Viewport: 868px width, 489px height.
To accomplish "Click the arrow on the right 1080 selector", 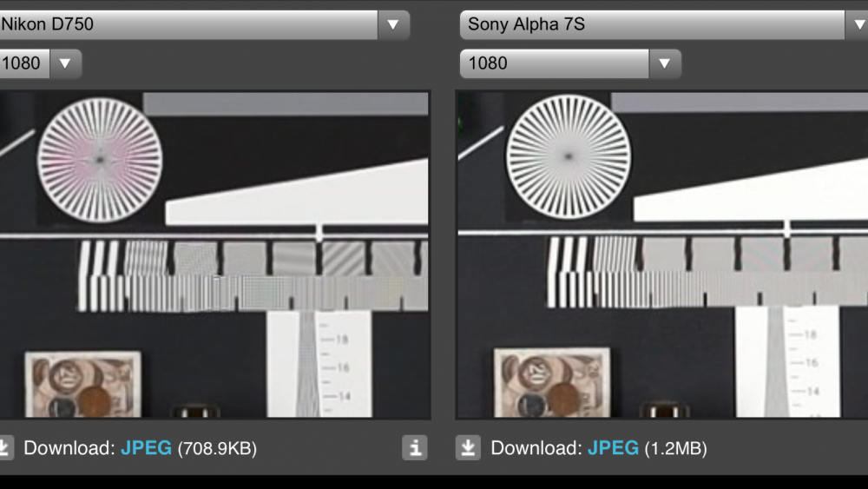I will [664, 63].
